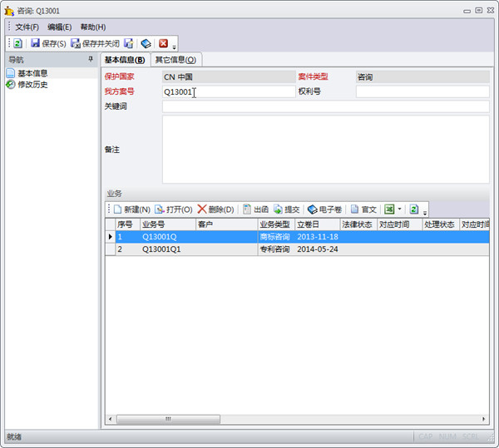
Task: Focus the 权利号 input field
Action: [x=422, y=92]
